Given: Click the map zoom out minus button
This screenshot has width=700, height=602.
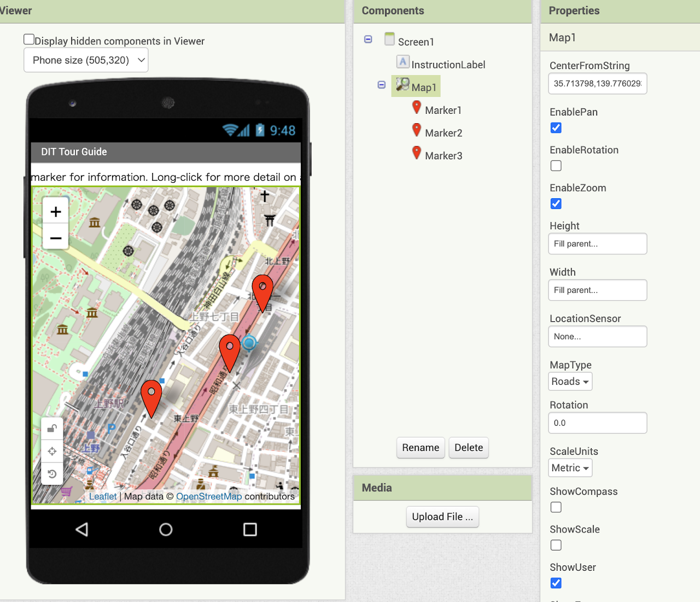Looking at the screenshot, I should click(x=56, y=238).
